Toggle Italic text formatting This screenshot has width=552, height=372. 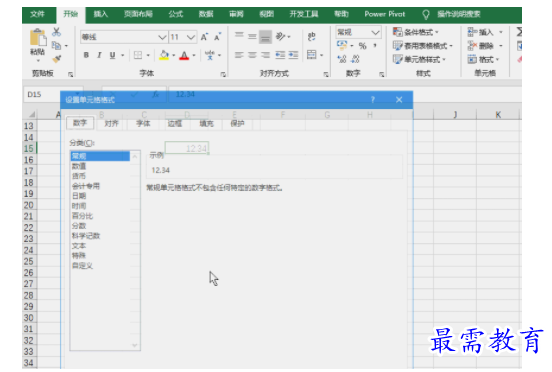pos(99,55)
